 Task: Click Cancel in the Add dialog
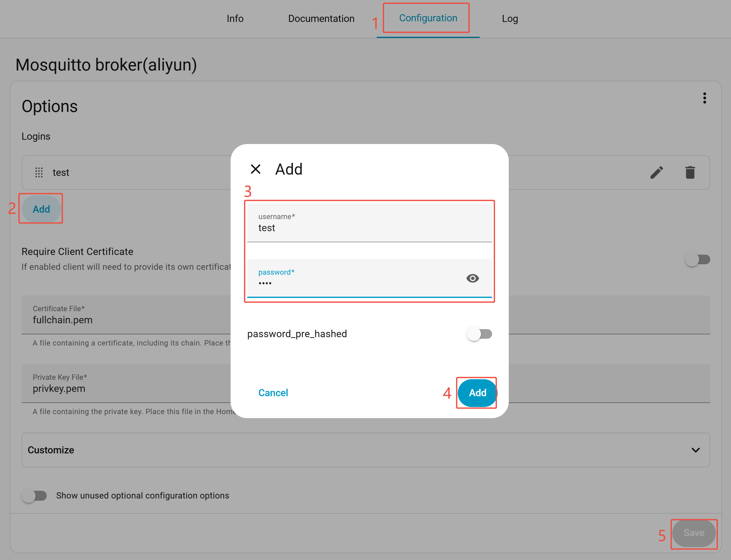coord(273,393)
